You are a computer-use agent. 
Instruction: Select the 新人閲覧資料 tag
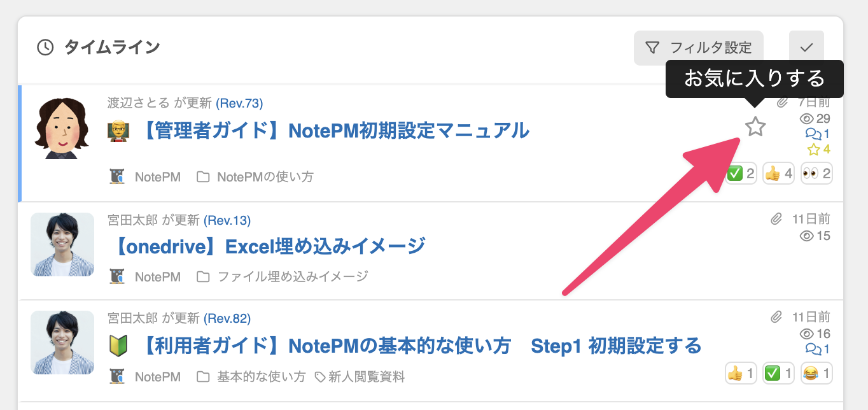coord(366,377)
